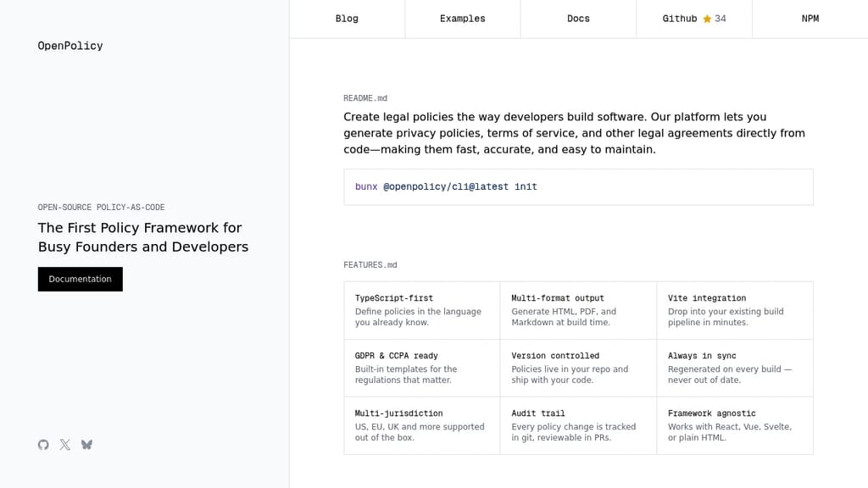Select the bunx init command snippet
Screen dimensions: 868x488
coord(577,186)
